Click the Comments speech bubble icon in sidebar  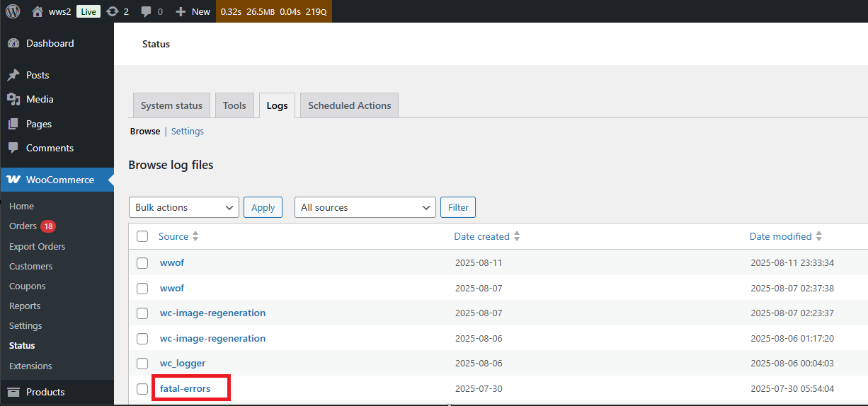(13, 148)
